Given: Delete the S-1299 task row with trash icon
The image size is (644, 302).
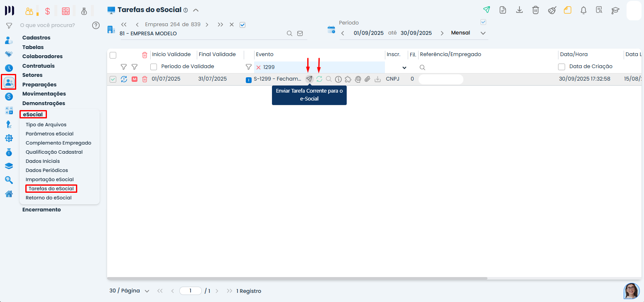Looking at the screenshot, I should point(144,79).
